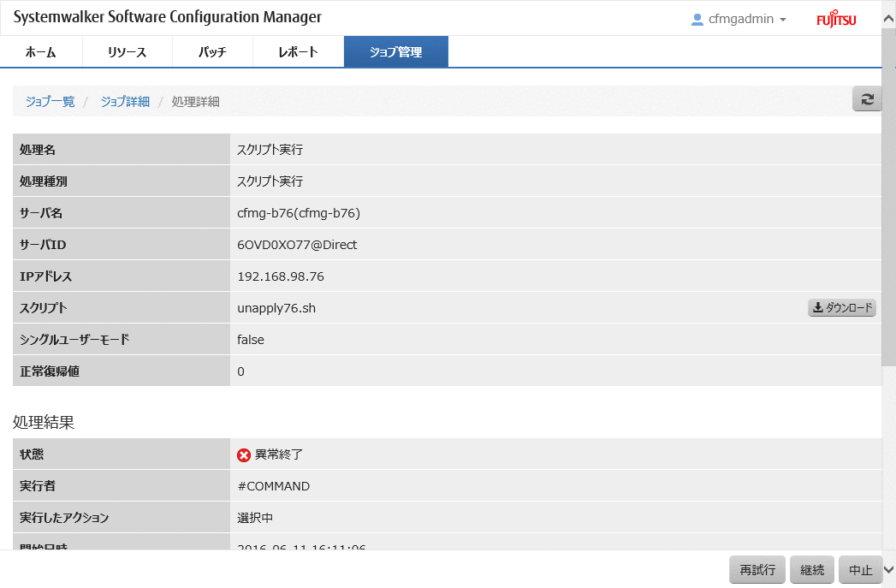Viewport: 896px width, 588px height.
Task: Click the サーバID row label
Action: (x=43, y=245)
